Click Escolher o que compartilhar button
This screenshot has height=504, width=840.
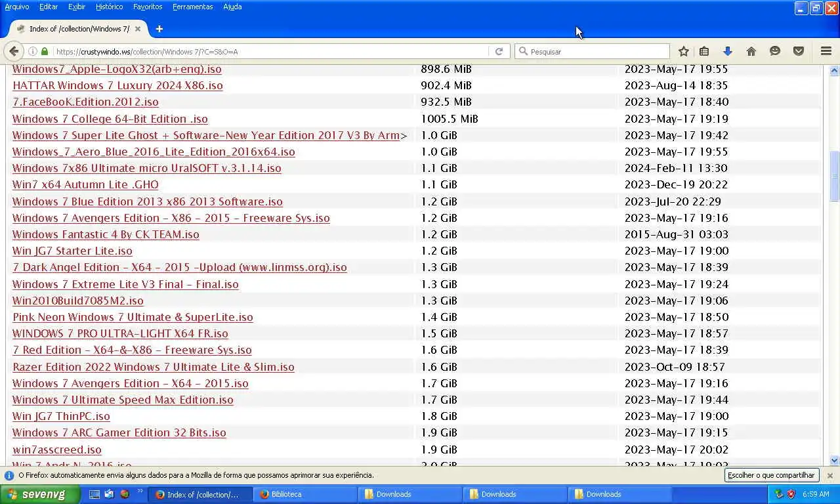(771, 475)
